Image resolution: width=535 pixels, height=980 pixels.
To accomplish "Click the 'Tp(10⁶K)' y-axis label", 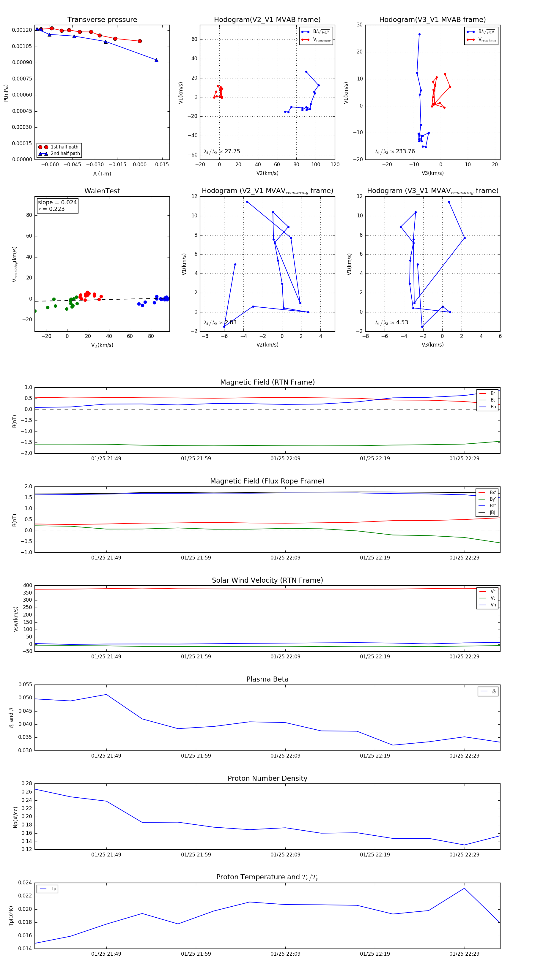I will (11, 916).
